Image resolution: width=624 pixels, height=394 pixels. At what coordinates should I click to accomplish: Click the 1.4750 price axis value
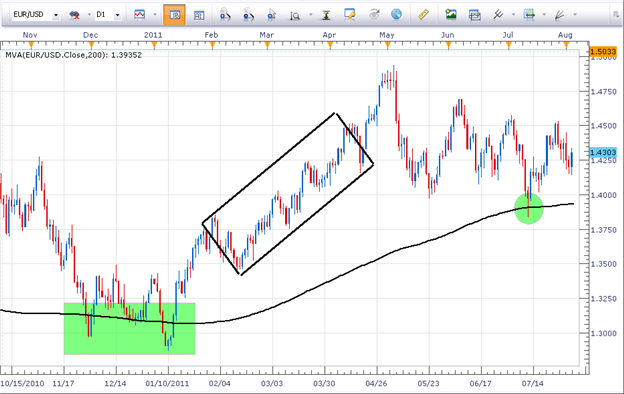tap(603, 92)
